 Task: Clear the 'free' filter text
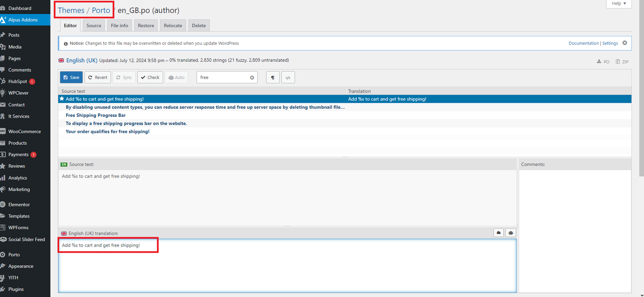(x=252, y=78)
